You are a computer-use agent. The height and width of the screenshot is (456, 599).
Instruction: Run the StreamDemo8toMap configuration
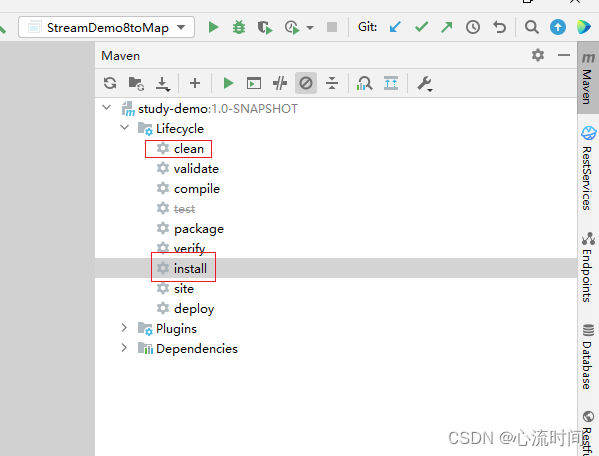[213, 27]
